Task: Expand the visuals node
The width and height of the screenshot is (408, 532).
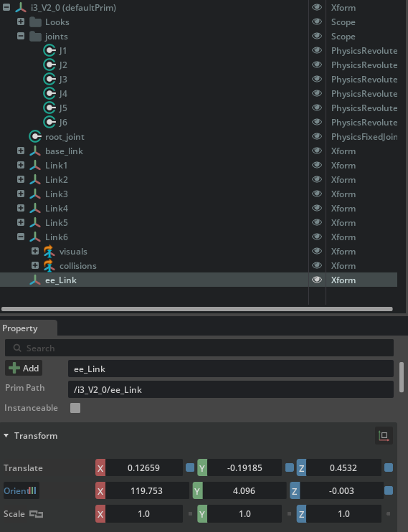Action: (x=35, y=251)
